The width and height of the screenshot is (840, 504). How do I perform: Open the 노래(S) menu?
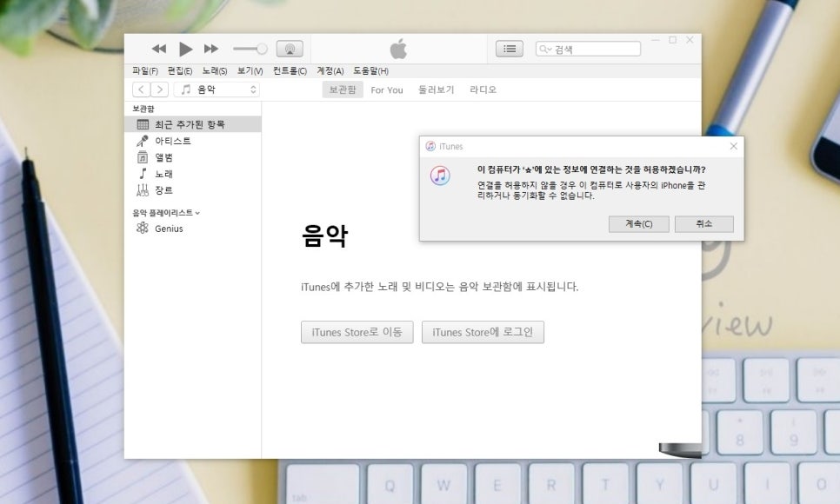coord(215,70)
